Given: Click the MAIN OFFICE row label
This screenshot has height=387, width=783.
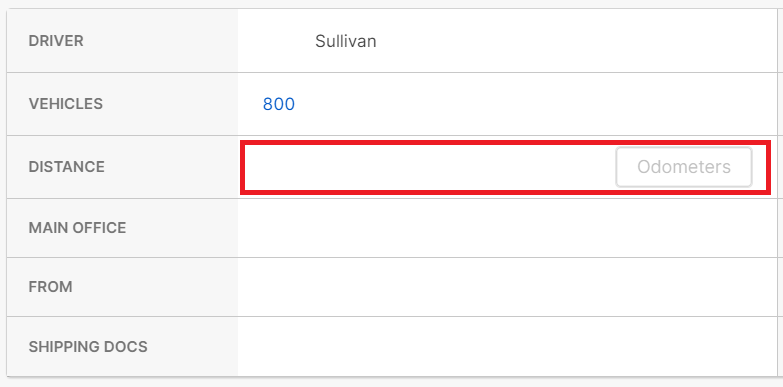Looking at the screenshot, I should click(x=77, y=228).
